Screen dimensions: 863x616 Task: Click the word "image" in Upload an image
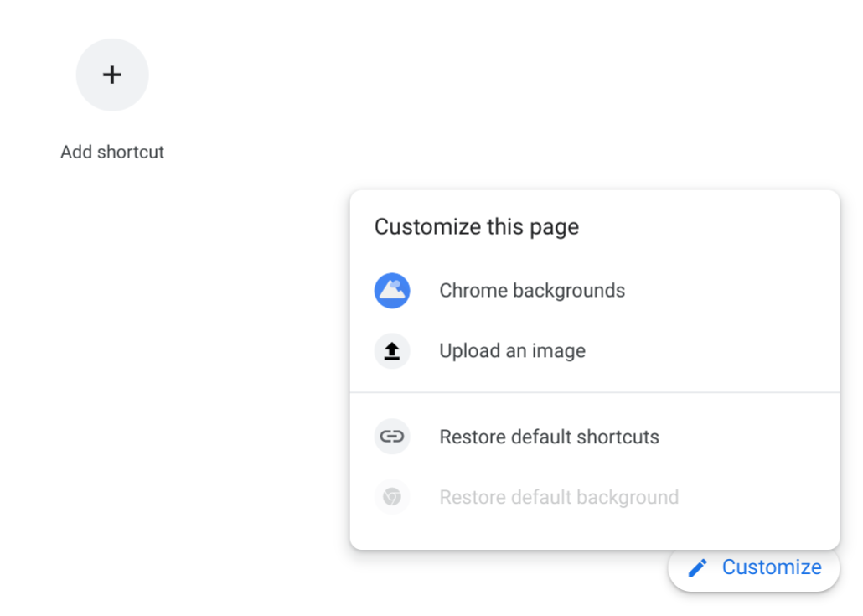pyautogui.click(x=559, y=351)
